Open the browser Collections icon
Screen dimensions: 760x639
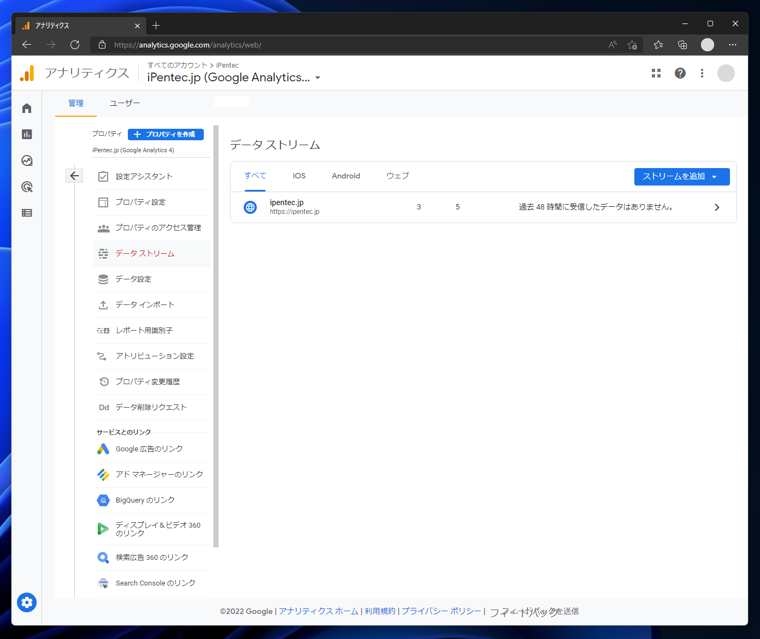coord(682,45)
